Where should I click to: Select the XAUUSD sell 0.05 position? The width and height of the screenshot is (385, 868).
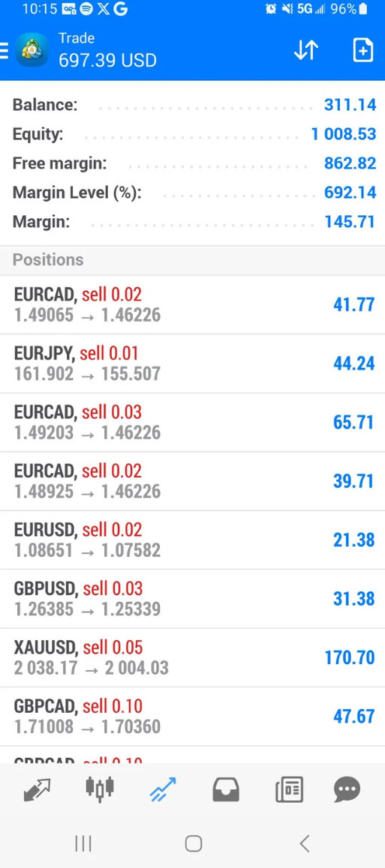[192, 657]
